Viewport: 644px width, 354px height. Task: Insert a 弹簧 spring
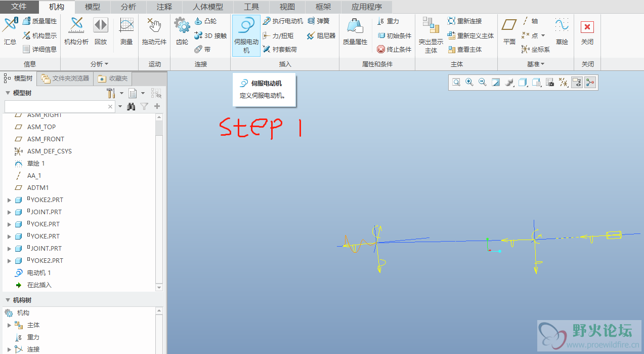tap(319, 21)
